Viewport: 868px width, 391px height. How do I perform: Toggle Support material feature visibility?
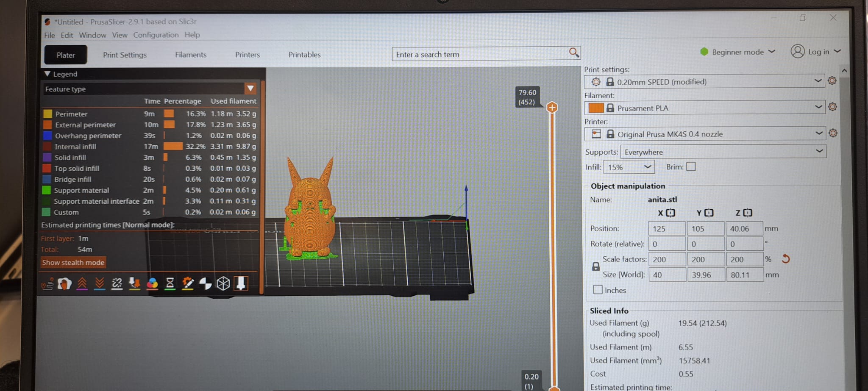(47, 190)
